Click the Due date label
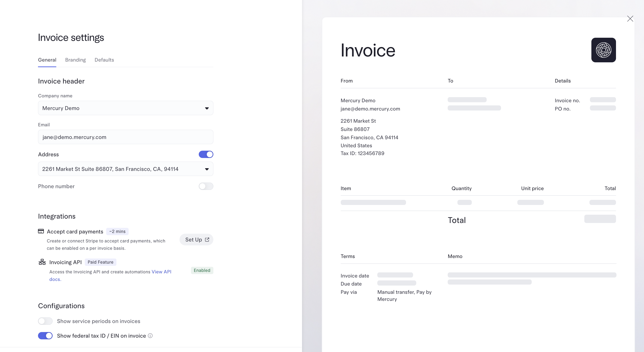644x352 pixels. (x=351, y=284)
